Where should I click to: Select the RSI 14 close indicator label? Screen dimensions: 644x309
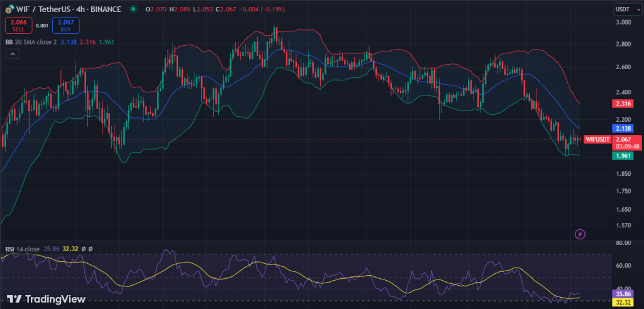23,249
